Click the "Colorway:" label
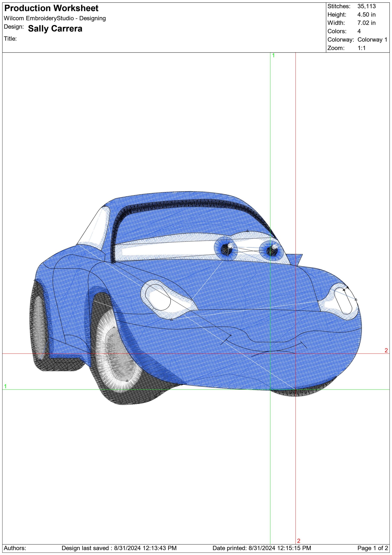The image size is (392, 555). 340,40
